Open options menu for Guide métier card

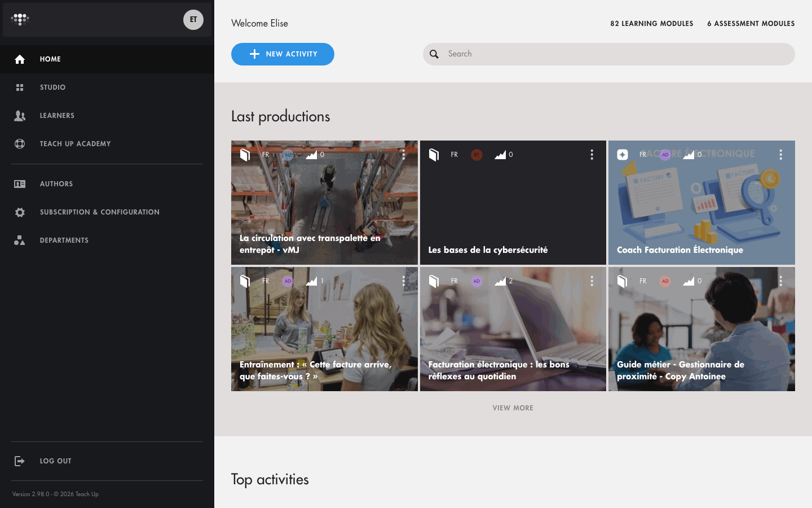780,281
